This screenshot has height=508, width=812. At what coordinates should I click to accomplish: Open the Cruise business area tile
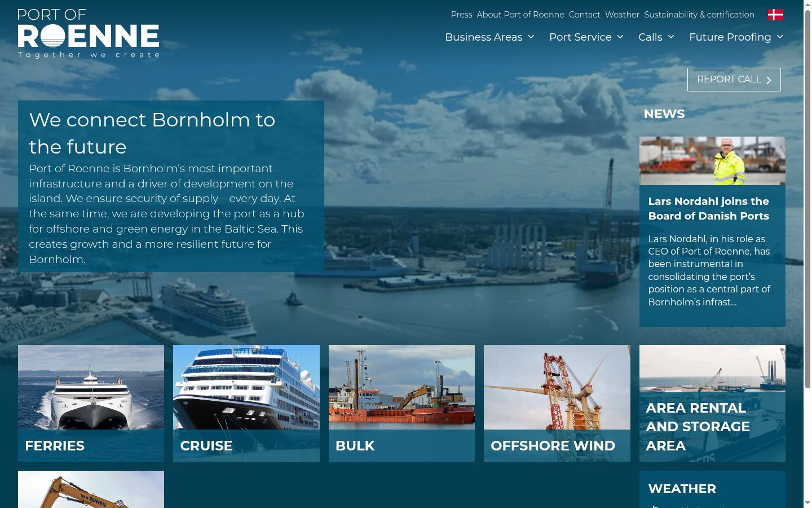[246, 403]
